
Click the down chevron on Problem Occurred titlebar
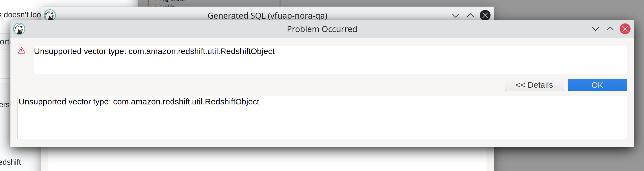[x=595, y=29]
